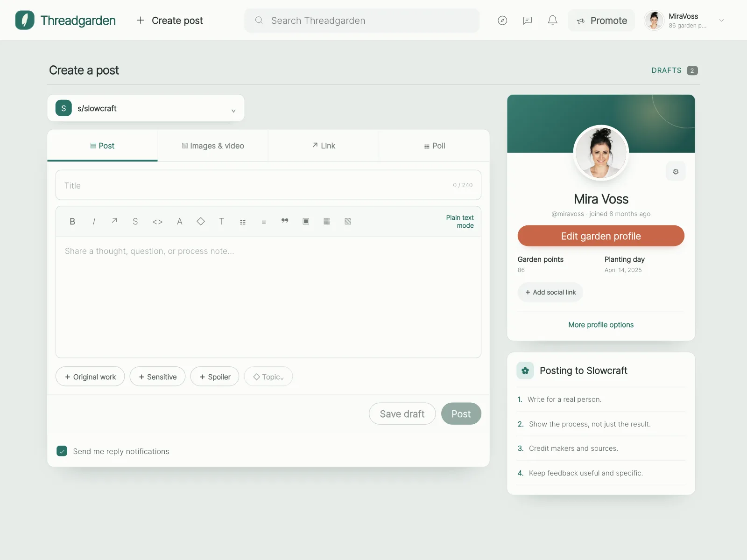The width and height of the screenshot is (747, 560).
Task: Toggle italic formatting
Action: (x=94, y=222)
